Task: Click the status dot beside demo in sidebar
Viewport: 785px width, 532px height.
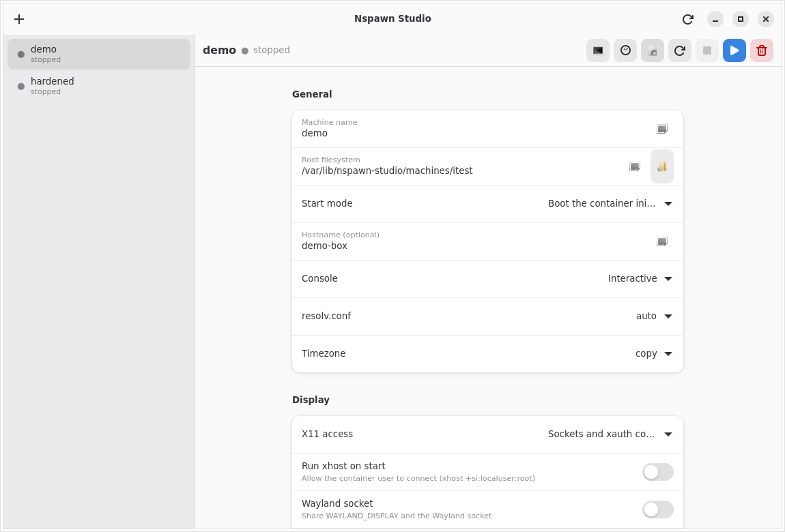Action: click(21, 54)
